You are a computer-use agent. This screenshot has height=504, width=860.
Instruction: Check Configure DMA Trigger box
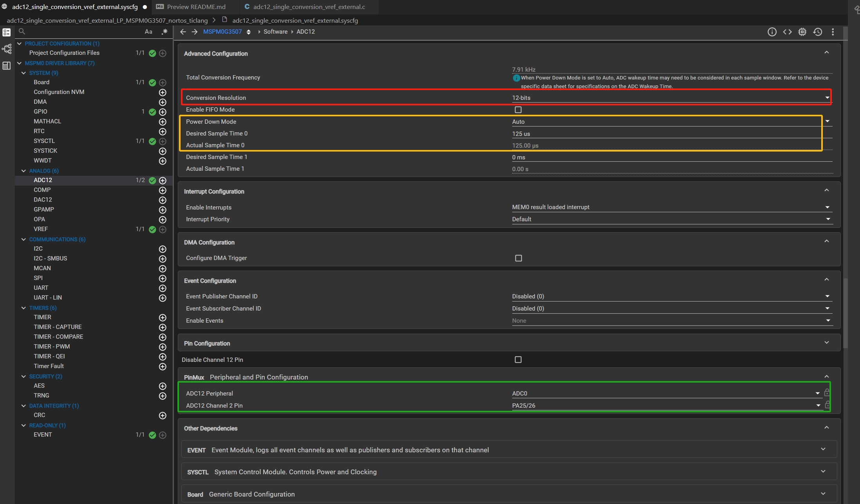click(x=519, y=258)
